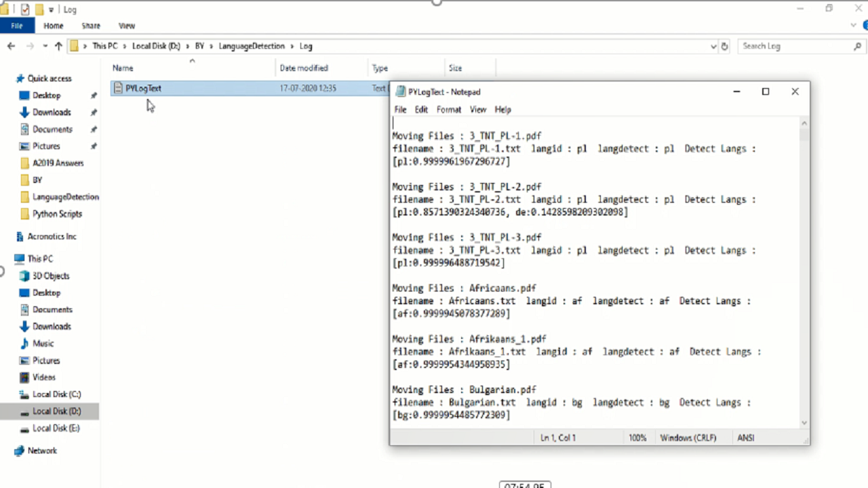Viewport: 868px width, 488px height.
Task: Open Network from the sidebar
Action: 42,451
